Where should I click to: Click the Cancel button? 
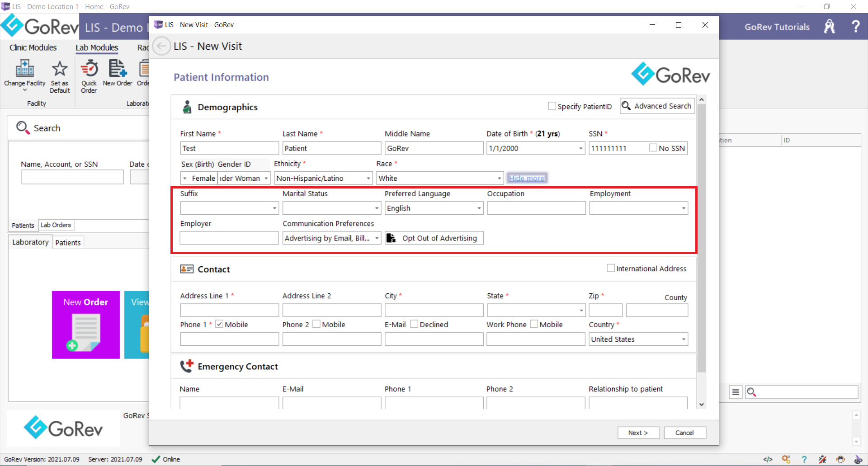pyautogui.click(x=684, y=433)
